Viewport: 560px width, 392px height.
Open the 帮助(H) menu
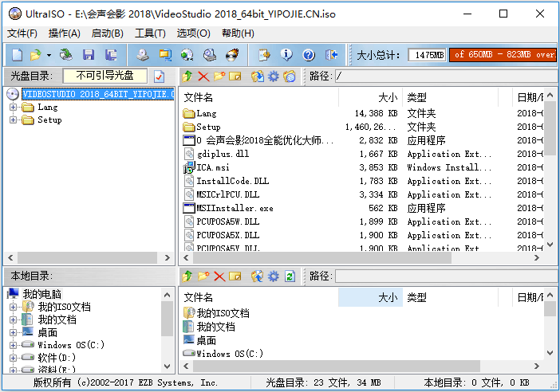pos(238,33)
